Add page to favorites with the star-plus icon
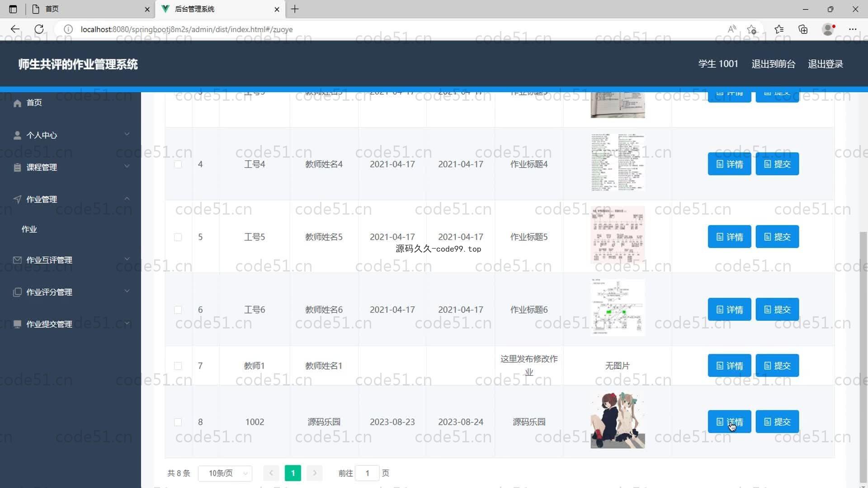 [752, 29]
